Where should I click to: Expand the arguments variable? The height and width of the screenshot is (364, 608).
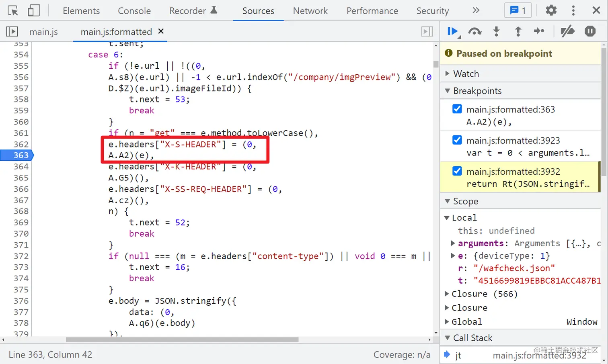[453, 243]
